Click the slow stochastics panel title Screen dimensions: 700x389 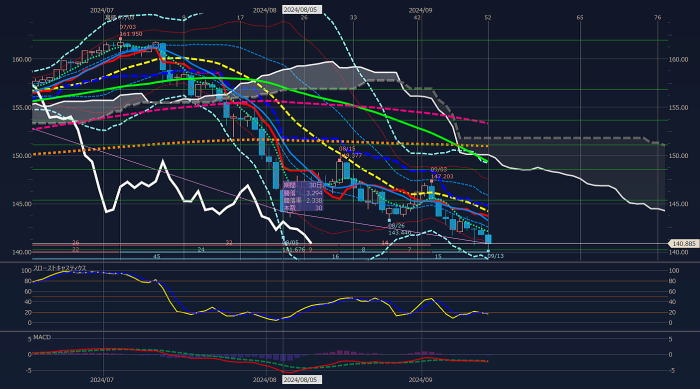60,268
